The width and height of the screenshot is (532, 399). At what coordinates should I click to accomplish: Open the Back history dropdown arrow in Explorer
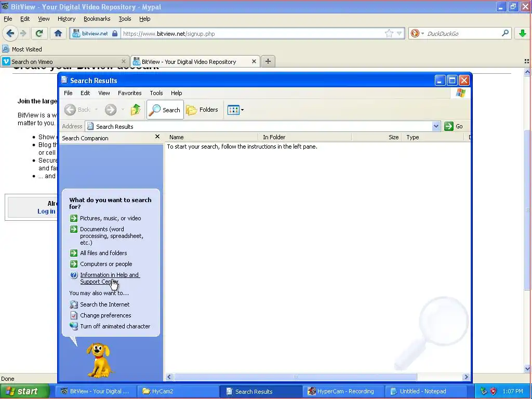point(96,110)
